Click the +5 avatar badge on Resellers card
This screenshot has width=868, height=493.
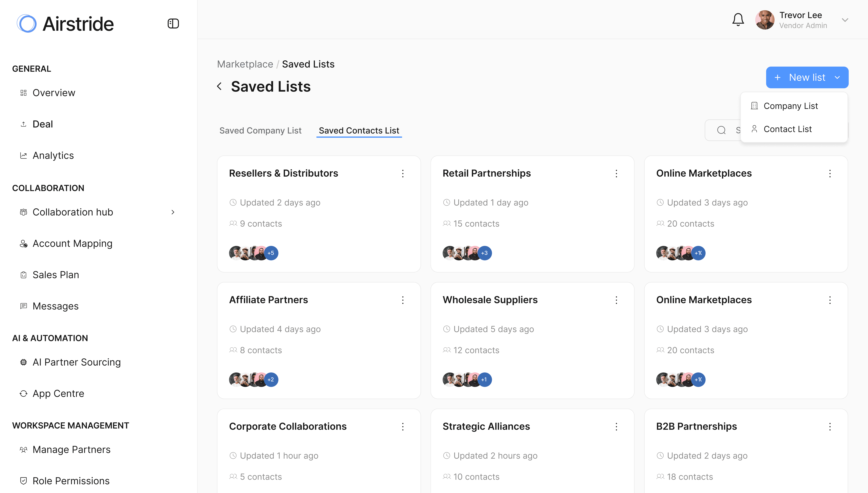[x=271, y=253]
